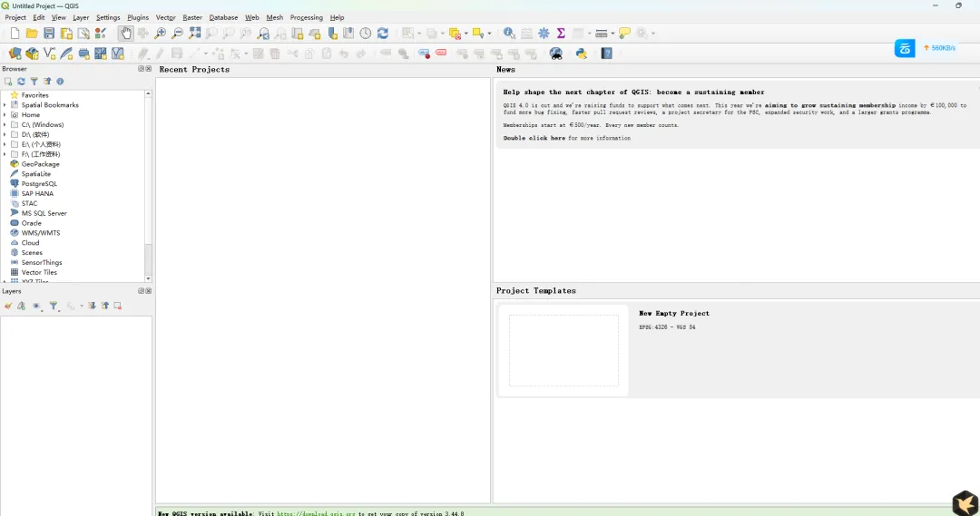Image resolution: width=980 pixels, height=516 pixels.
Task: Expand the E:\ drive node
Action: tap(5, 144)
